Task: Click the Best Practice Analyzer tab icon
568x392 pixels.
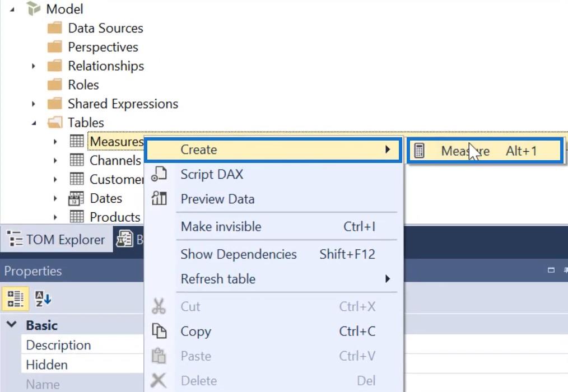Action: coord(124,239)
